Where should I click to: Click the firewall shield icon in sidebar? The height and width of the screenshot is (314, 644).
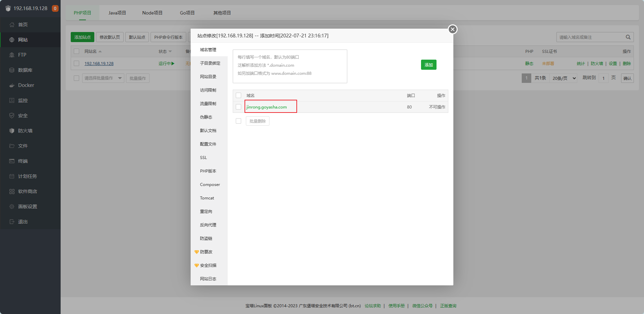12,131
